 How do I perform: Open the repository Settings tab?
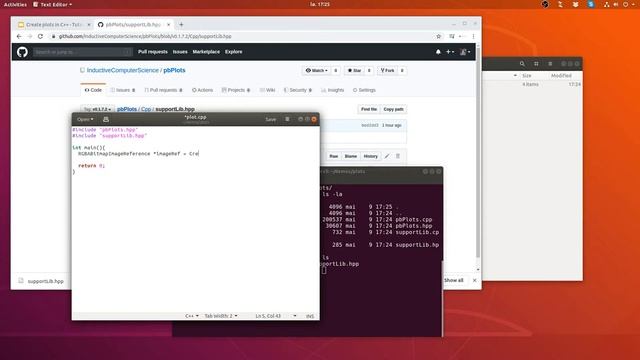[364, 90]
